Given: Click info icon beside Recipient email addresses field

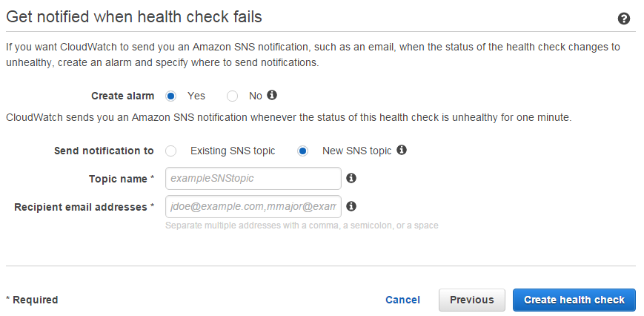Looking at the screenshot, I should point(351,206).
